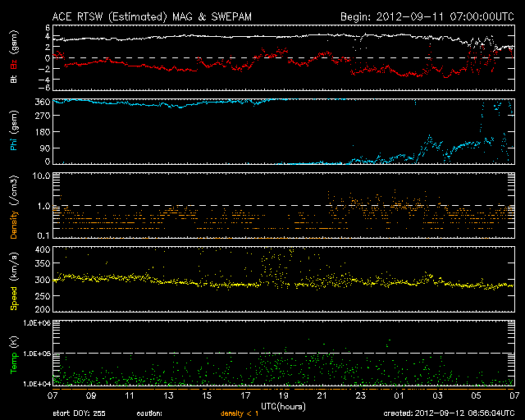
Task: Click the '01' hour label on the time axis
Action: pos(399,396)
